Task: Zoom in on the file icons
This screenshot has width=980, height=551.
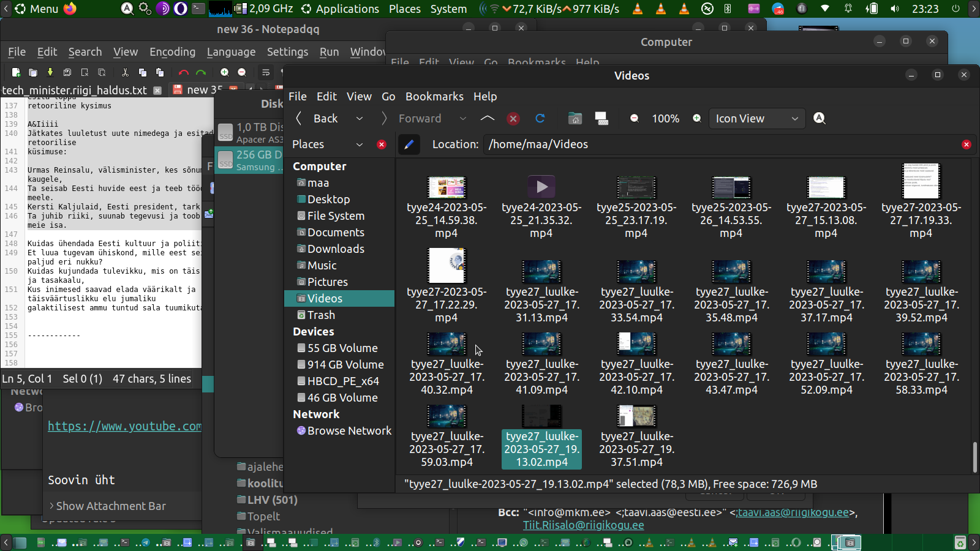Action: pos(697,119)
